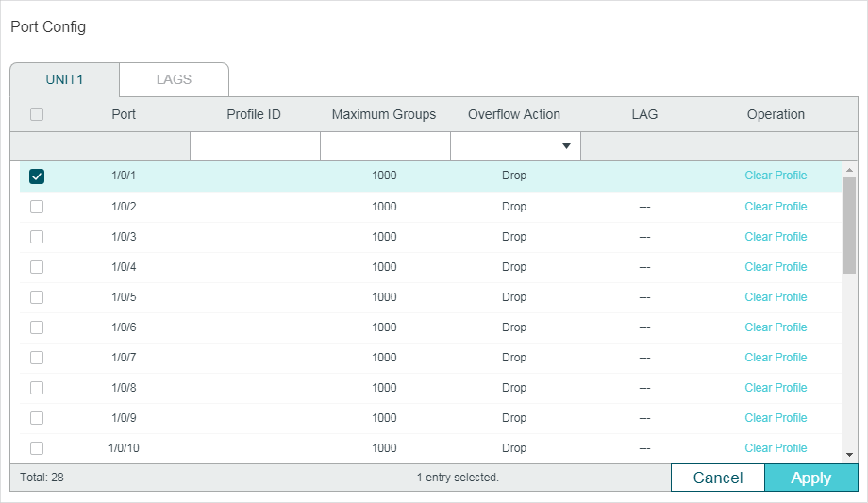Enable the checkbox for port 1/0/10
This screenshot has width=868, height=503.
(x=37, y=448)
